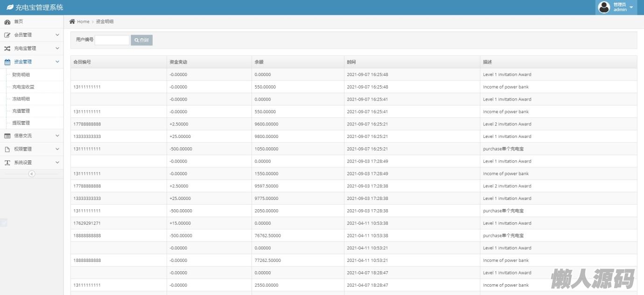This screenshot has width=644, height=295.
Task: Click the admin user avatar
Action: (604, 7)
